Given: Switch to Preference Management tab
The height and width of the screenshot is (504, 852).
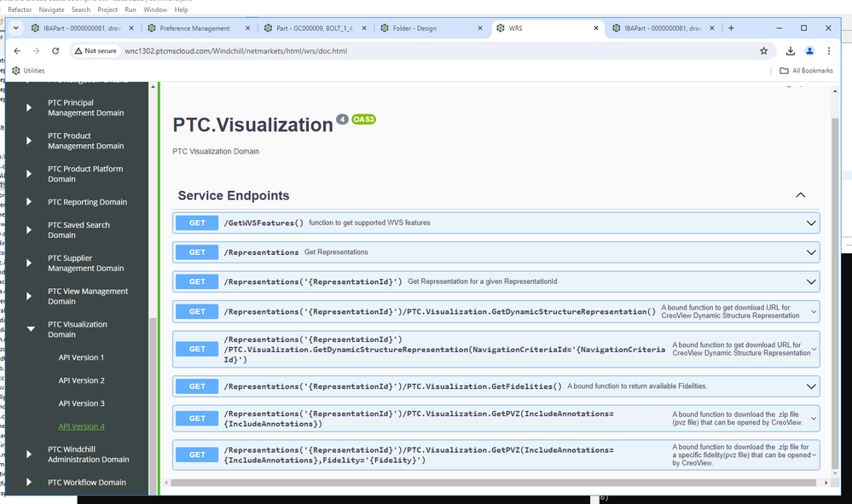Looking at the screenshot, I should tap(194, 28).
